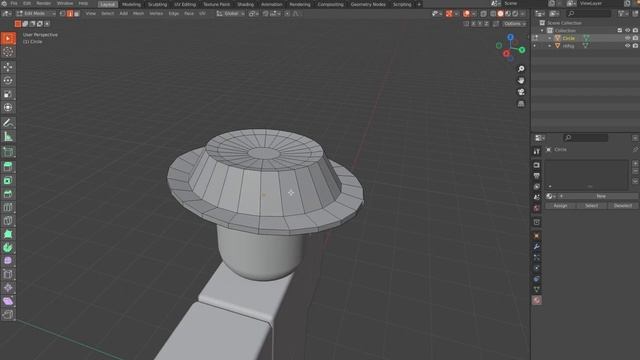Screen dimensions: 640x360
Task: Open Object Data properties tab
Action: (x=537, y=289)
